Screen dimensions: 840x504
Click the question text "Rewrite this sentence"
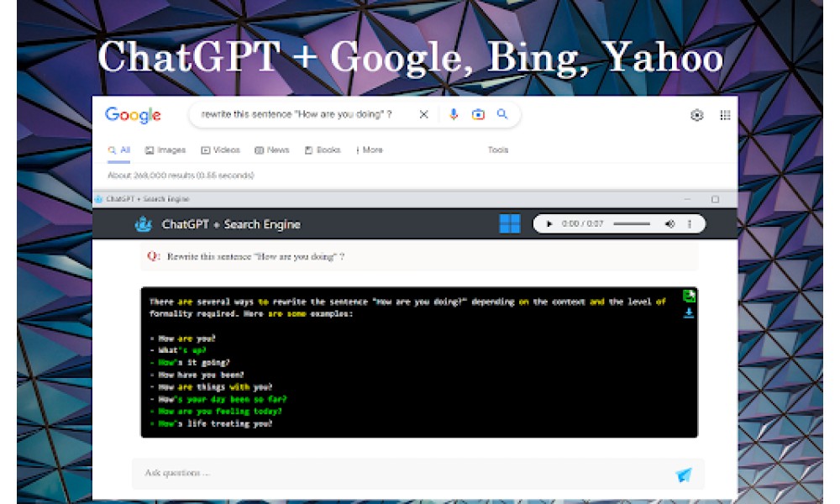point(209,256)
